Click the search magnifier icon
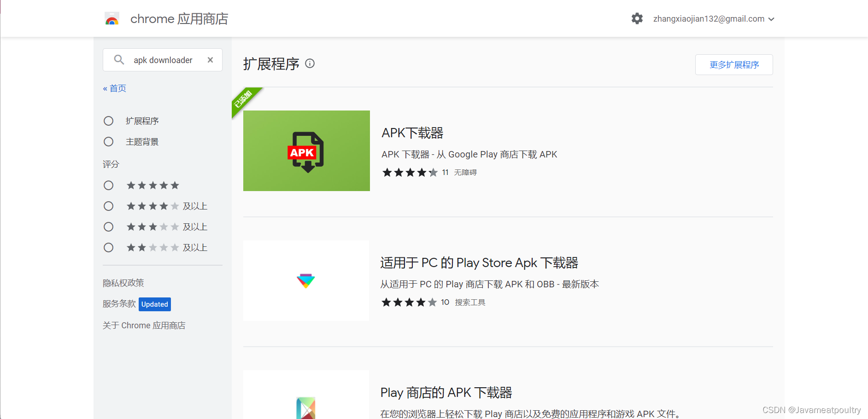Viewport: 868px width, 419px height. (119, 59)
